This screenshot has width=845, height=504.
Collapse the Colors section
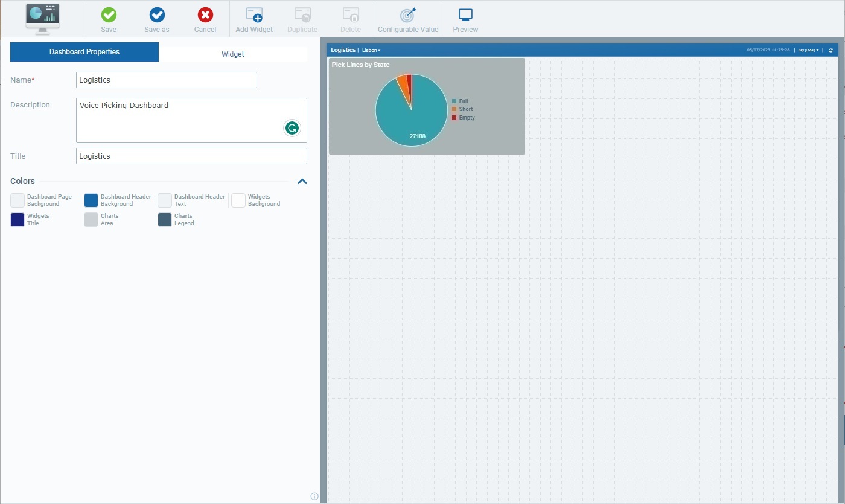[302, 181]
